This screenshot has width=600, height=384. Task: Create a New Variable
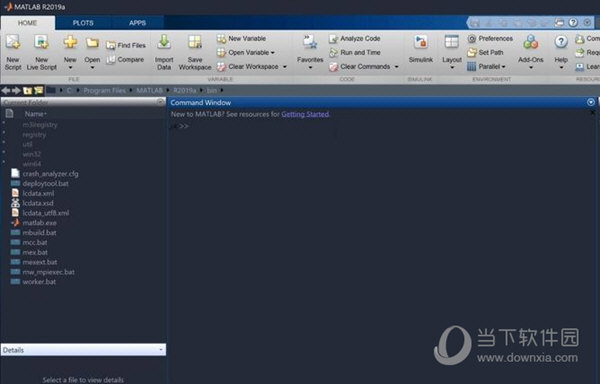tap(241, 38)
